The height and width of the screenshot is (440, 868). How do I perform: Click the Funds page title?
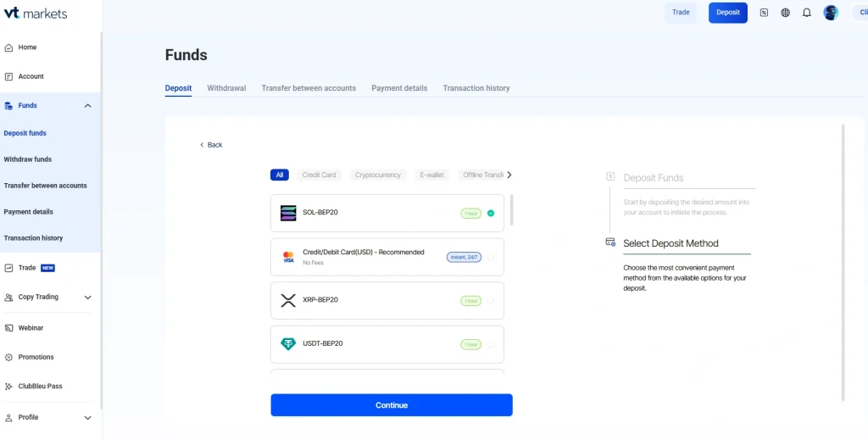[x=186, y=55]
